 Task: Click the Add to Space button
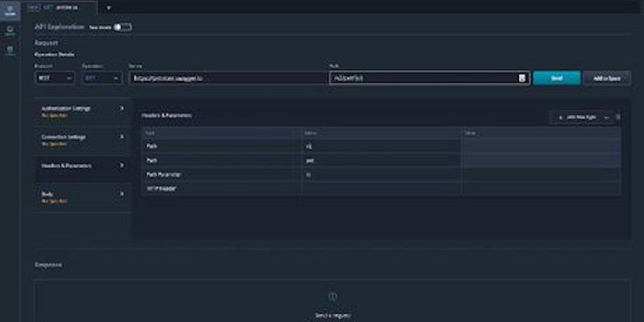pyautogui.click(x=607, y=78)
